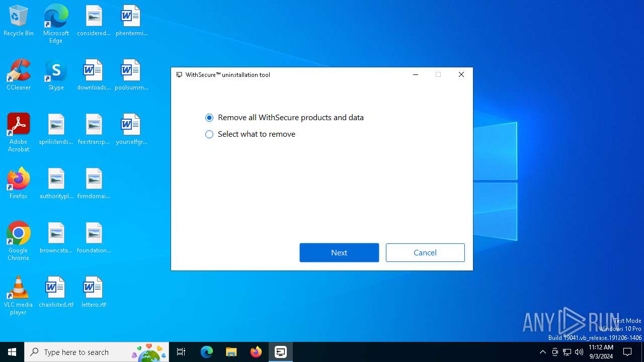Select the Skype desktop shortcut
This screenshot has width=644, height=362.
click(56, 75)
